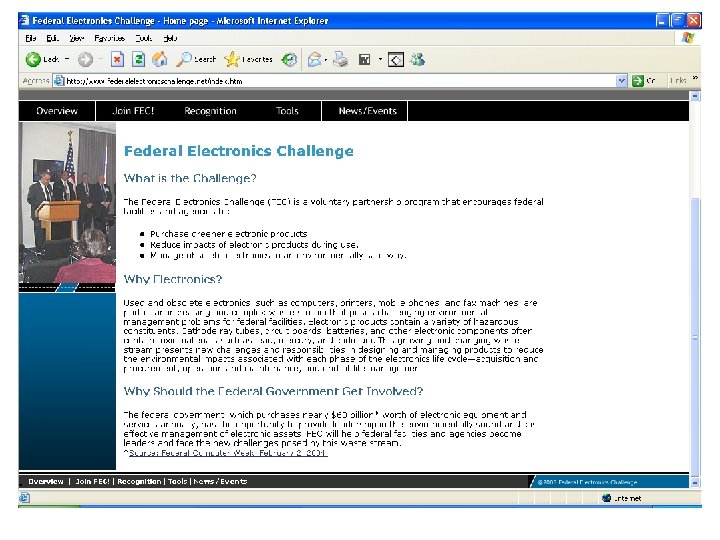Click the Forward arrow icon
This screenshot has width=720, height=540.
click(x=85, y=59)
